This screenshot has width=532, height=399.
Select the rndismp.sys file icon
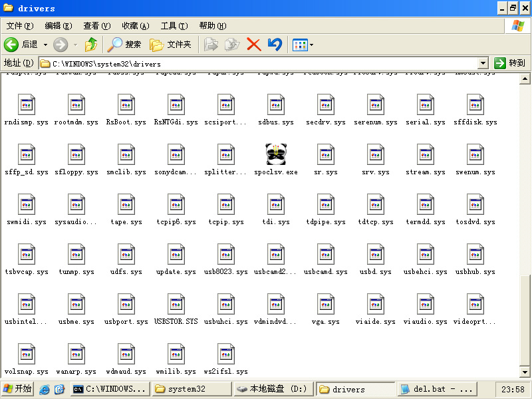(x=27, y=104)
